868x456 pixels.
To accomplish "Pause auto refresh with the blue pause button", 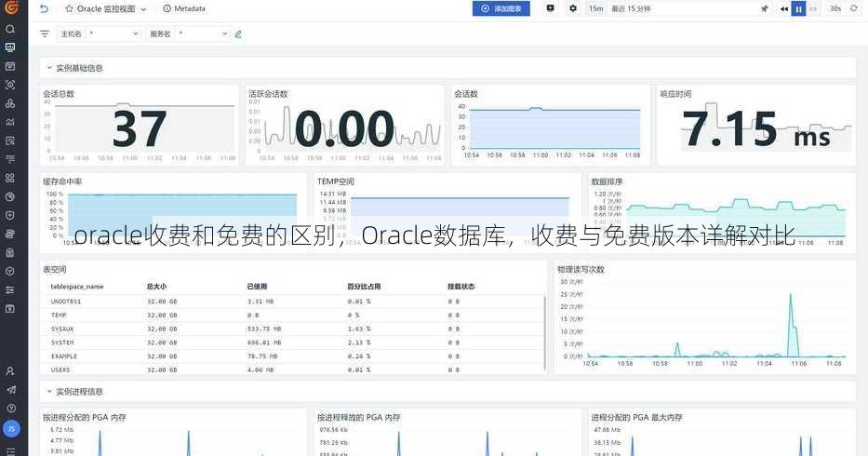I will click(798, 9).
